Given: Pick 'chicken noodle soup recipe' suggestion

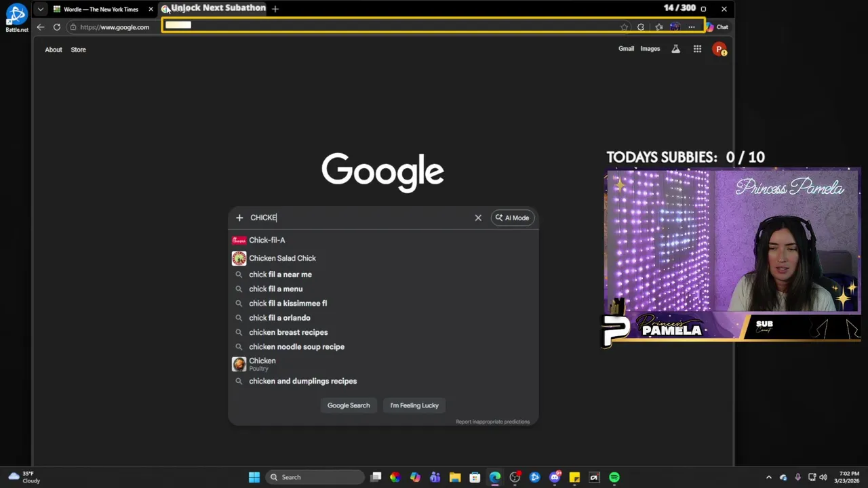Looking at the screenshot, I should (383, 346).
